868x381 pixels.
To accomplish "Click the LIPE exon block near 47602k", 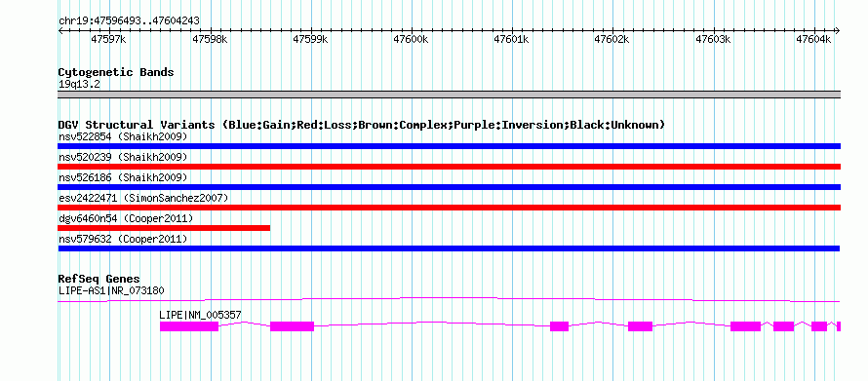I will [640, 326].
